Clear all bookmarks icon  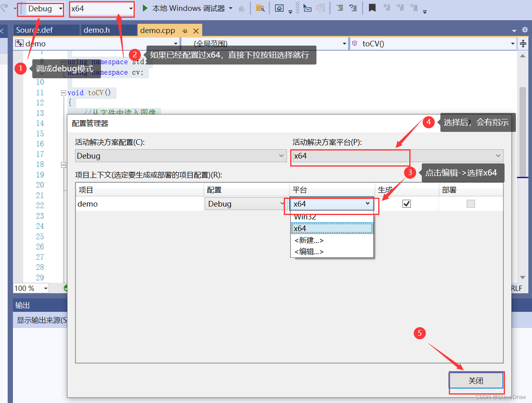[x=414, y=8]
